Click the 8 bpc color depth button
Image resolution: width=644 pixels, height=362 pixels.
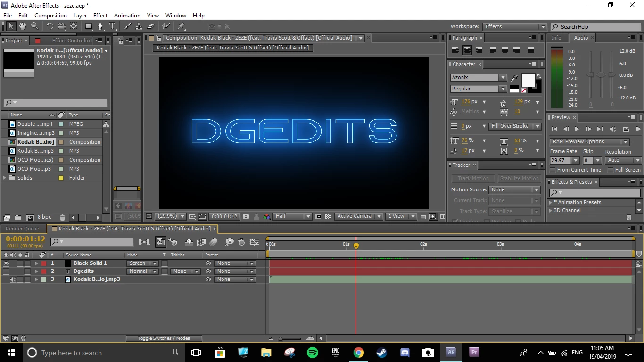coord(44,217)
